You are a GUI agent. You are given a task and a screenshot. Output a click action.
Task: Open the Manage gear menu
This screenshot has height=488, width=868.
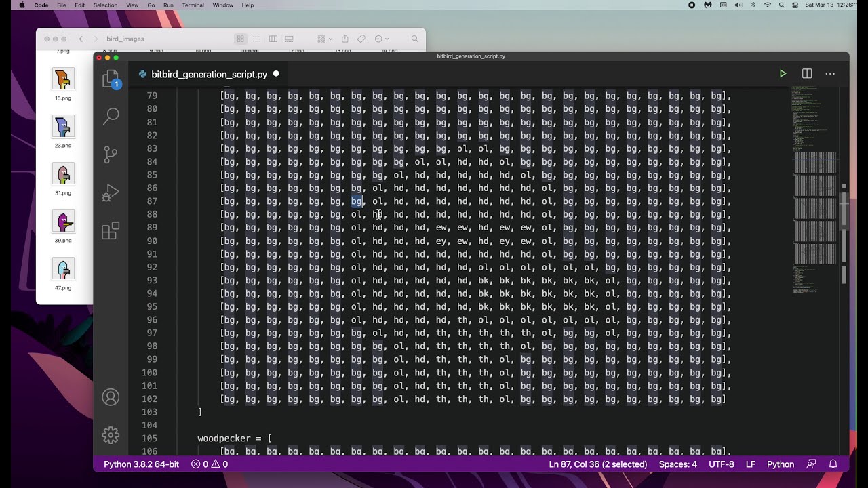[111, 435]
